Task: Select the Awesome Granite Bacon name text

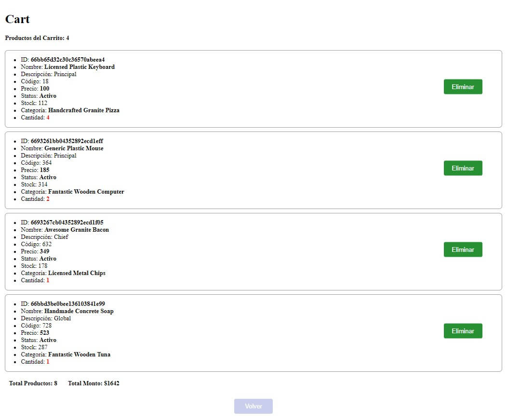Action: (x=77, y=230)
